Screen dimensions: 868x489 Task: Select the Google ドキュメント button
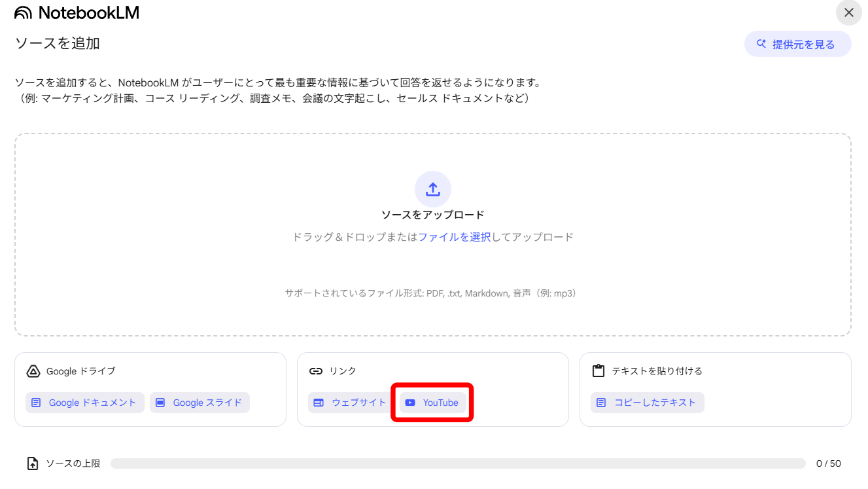[85, 403]
